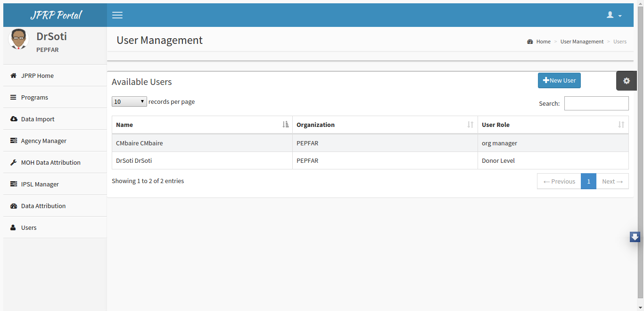The image size is (644, 311).
Task: Click the org manager role cell
Action: coord(553,143)
